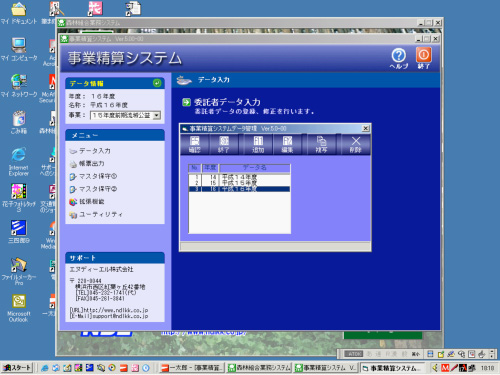Image resolution: width=500 pixels, height=375 pixels.
Task: Switch to 事業精算システム V. taskbar button
Action: pyautogui.click(x=326, y=368)
